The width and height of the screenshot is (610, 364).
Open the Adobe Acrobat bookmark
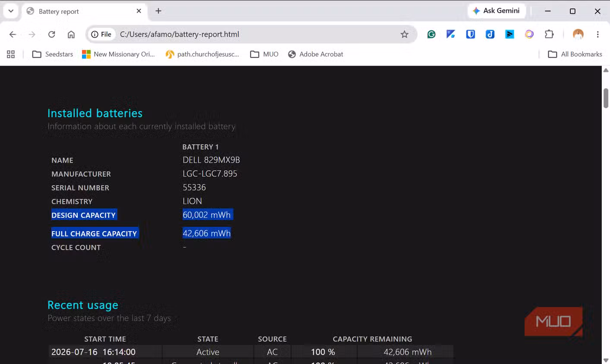point(316,54)
